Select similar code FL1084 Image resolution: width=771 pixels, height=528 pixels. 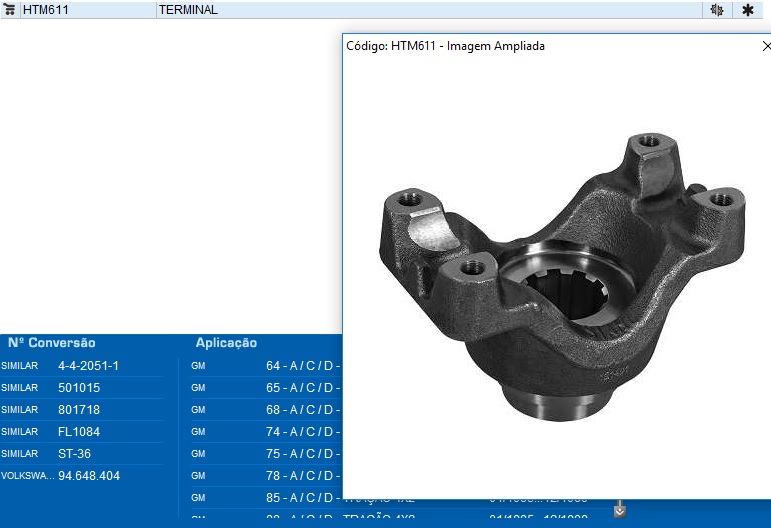coord(79,432)
